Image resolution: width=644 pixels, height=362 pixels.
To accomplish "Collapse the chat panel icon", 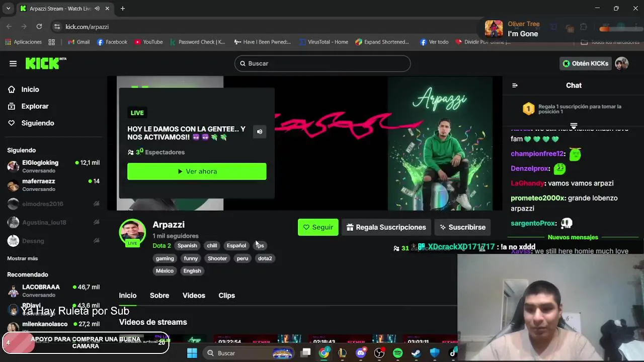I will tap(515, 85).
